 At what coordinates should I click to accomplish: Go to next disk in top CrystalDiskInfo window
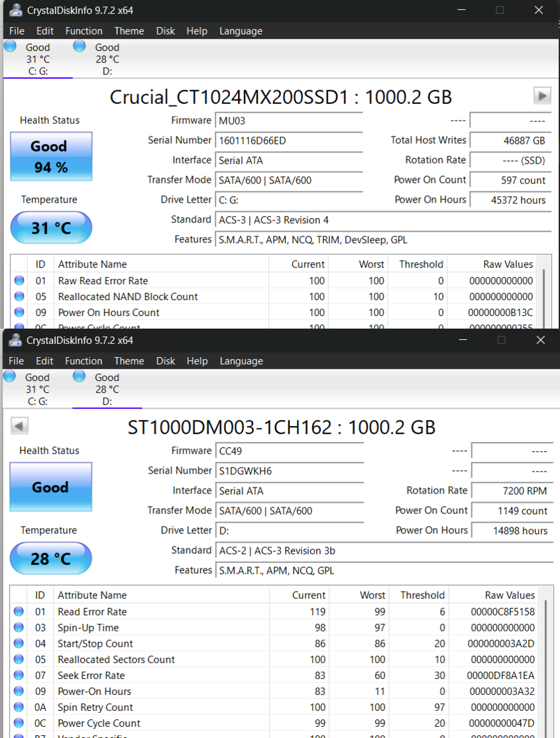542,96
